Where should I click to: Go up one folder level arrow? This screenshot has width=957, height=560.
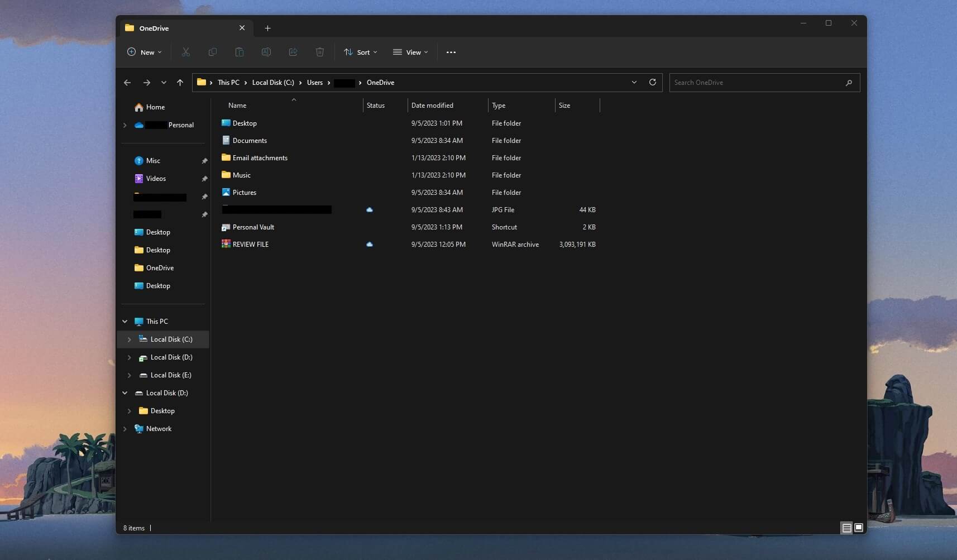[x=180, y=83]
